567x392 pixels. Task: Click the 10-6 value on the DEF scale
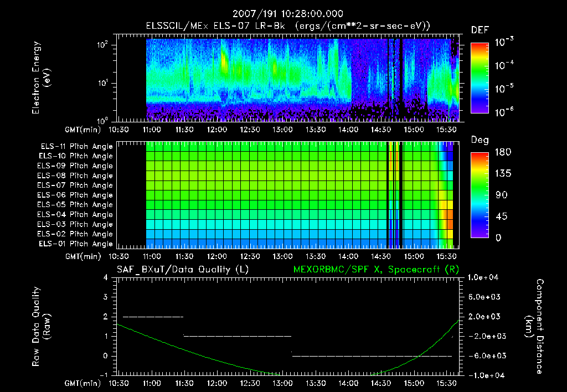(x=504, y=112)
